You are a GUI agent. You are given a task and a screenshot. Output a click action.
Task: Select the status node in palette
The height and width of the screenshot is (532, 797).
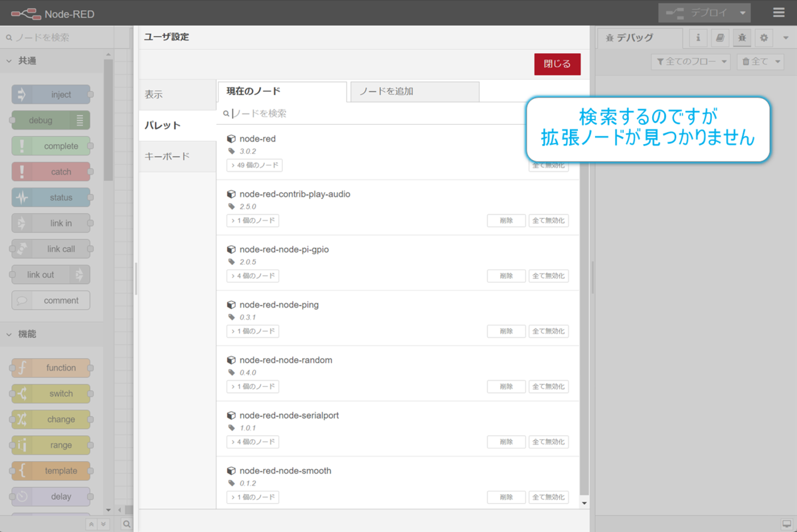point(51,197)
